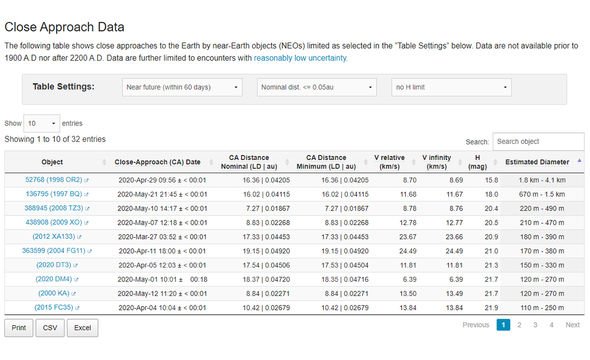
Task: Open object (2020 DT3) link
Action: pyautogui.click(x=54, y=265)
